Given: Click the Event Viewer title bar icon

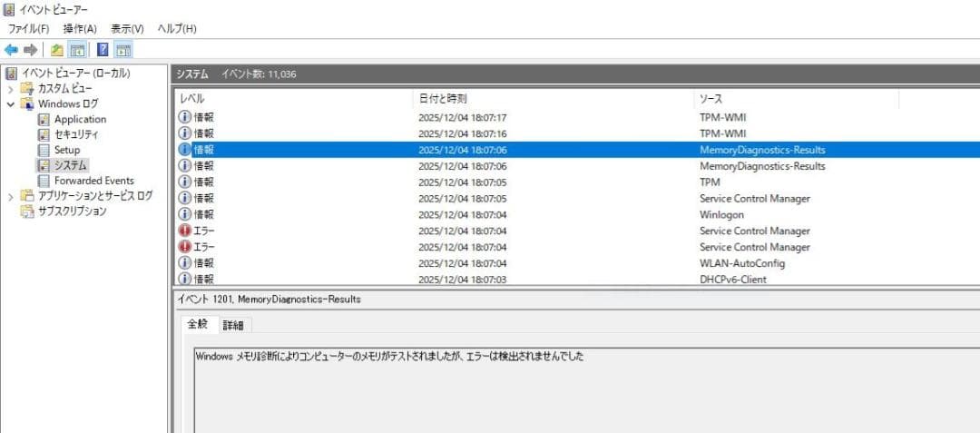Looking at the screenshot, I should click(9, 9).
